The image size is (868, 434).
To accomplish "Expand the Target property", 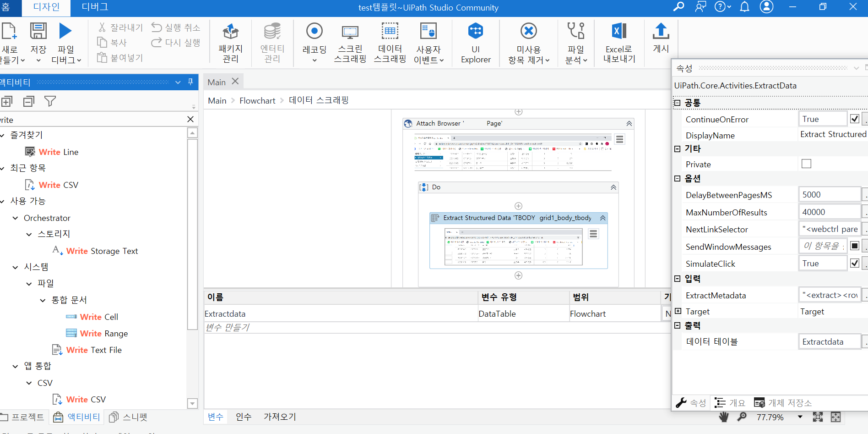I will click(x=678, y=311).
